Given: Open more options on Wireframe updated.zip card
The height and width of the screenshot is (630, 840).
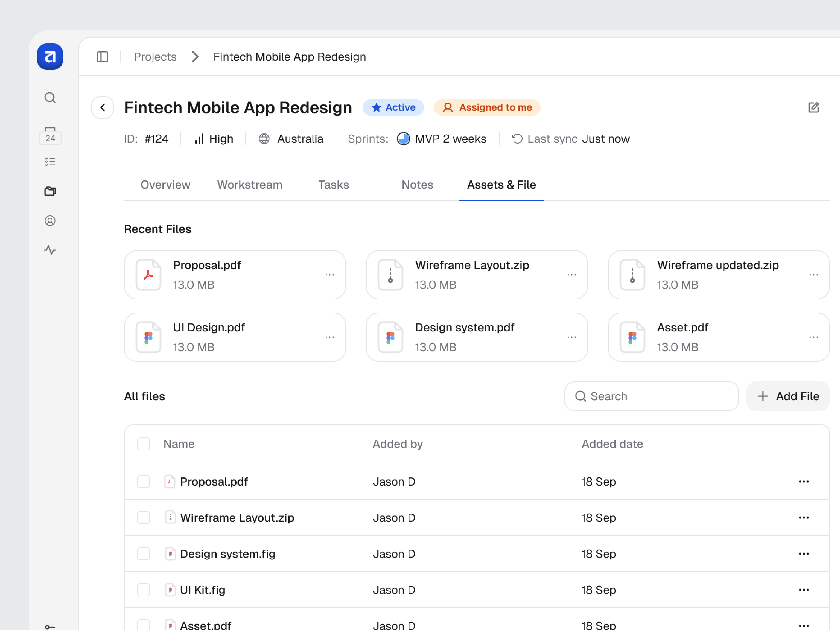Looking at the screenshot, I should (x=813, y=275).
